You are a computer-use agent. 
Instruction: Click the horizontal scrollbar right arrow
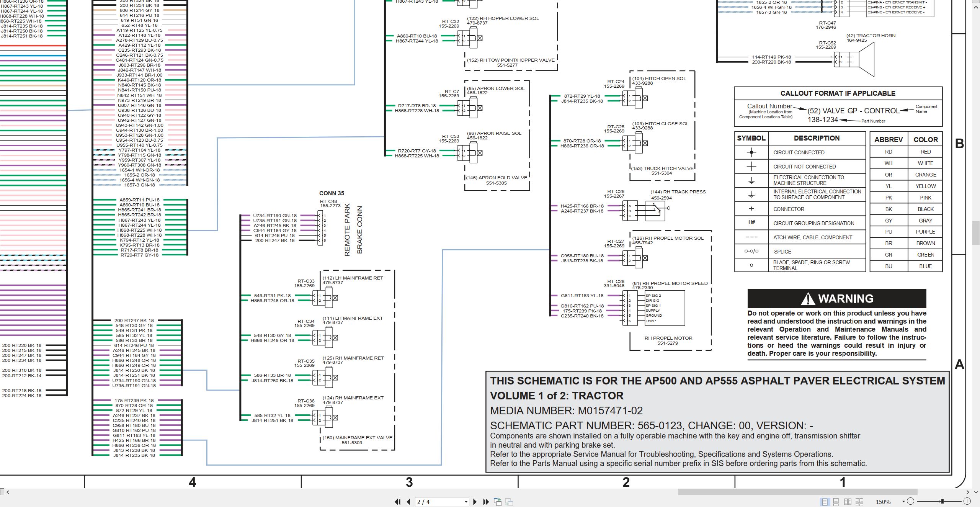(x=968, y=492)
